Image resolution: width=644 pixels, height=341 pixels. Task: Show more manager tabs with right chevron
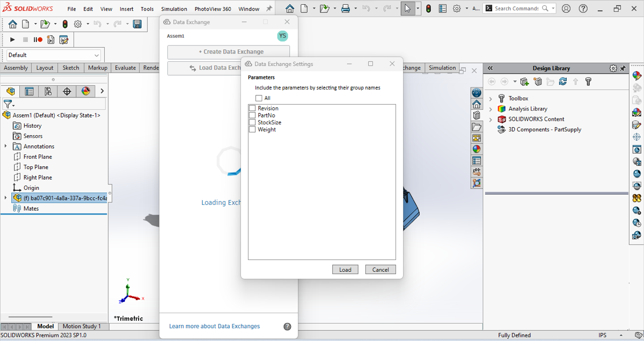pyautogui.click(x=102, y=91)
